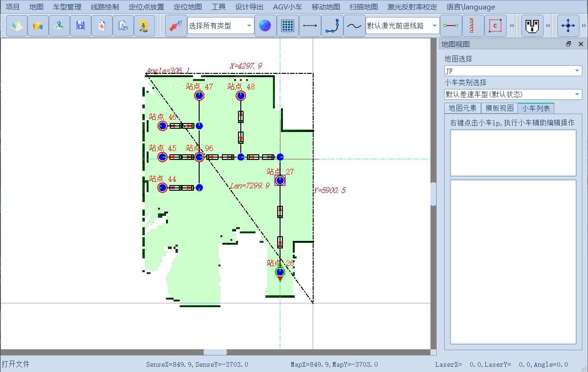Switch to the 地图元素 tab
This screenshot has width=588, height=372.
[463, 108]
